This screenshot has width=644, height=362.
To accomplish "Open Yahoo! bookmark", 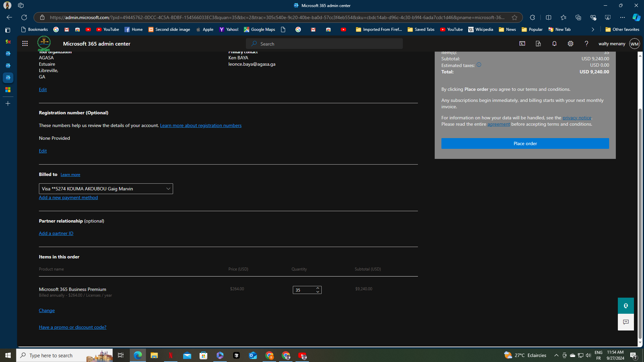I will pos(229,29).
